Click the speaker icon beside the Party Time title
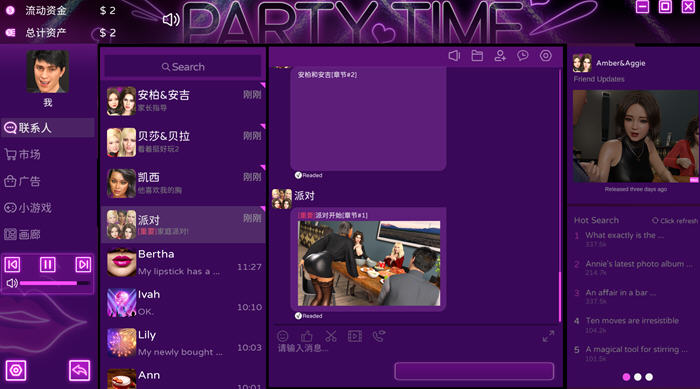The height and width of the screenshot is (389, 700). [171, 20]
